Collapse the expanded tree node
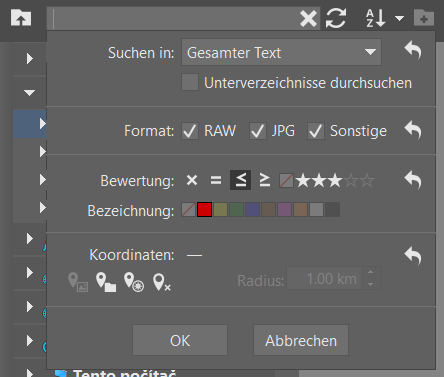Image resolution: width=444 pixels, height=377 pixels. point(30,92)
